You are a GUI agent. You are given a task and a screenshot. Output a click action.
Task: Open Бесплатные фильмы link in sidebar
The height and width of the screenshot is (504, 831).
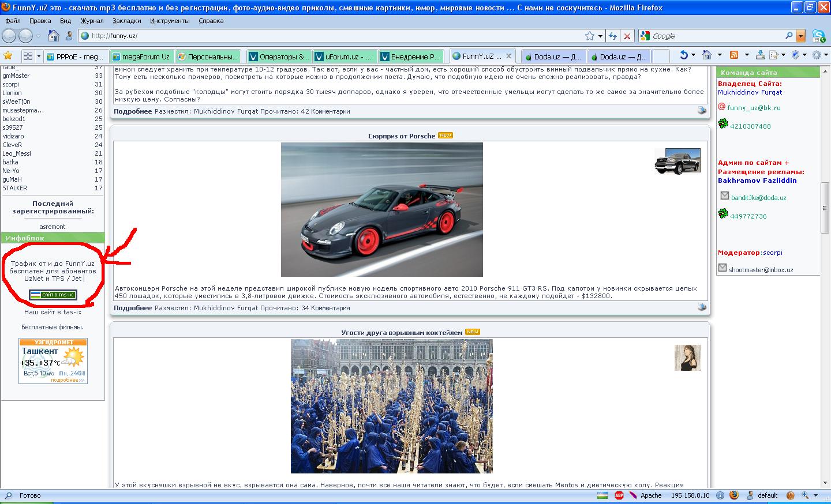pyautogui.click(x=53, y=327)
